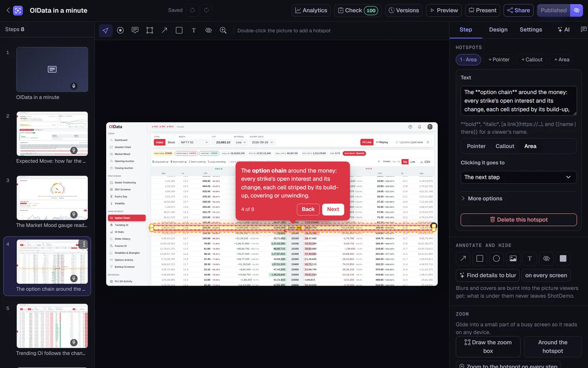Viewport: 588px width, 368px height.
Task: Add an arrow from Annotate and Hide panel
Action: [x=463, y=259]
